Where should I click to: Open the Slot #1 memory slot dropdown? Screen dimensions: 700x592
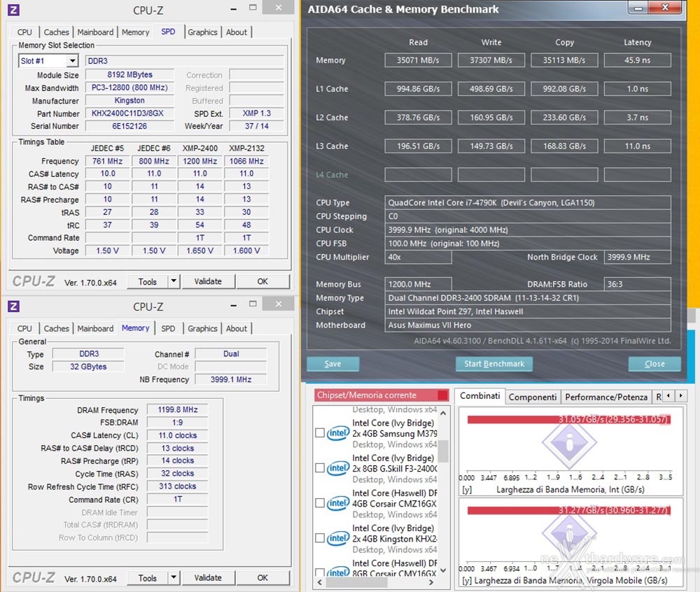(x=72, y=61)
